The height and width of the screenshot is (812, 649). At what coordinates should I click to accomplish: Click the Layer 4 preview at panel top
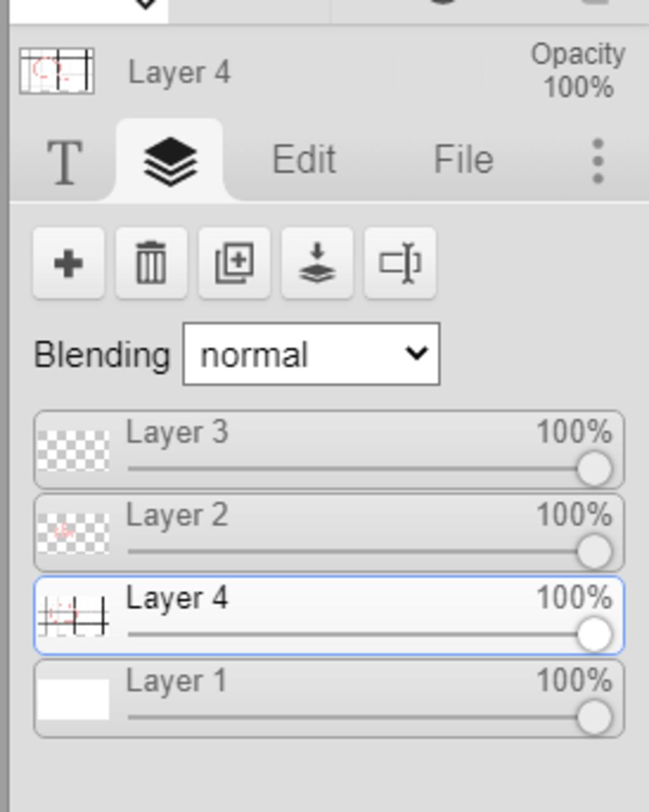coord(57,72)
